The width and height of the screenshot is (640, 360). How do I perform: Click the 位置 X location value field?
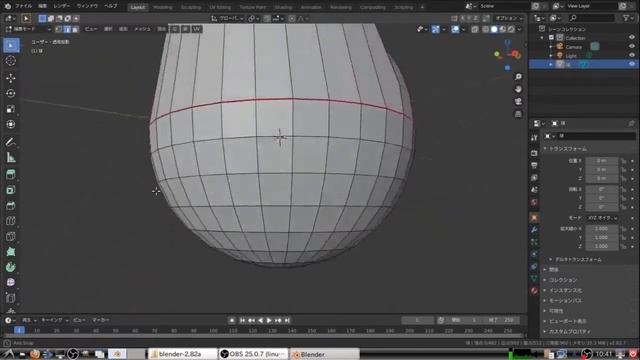[x=602, y=161]
